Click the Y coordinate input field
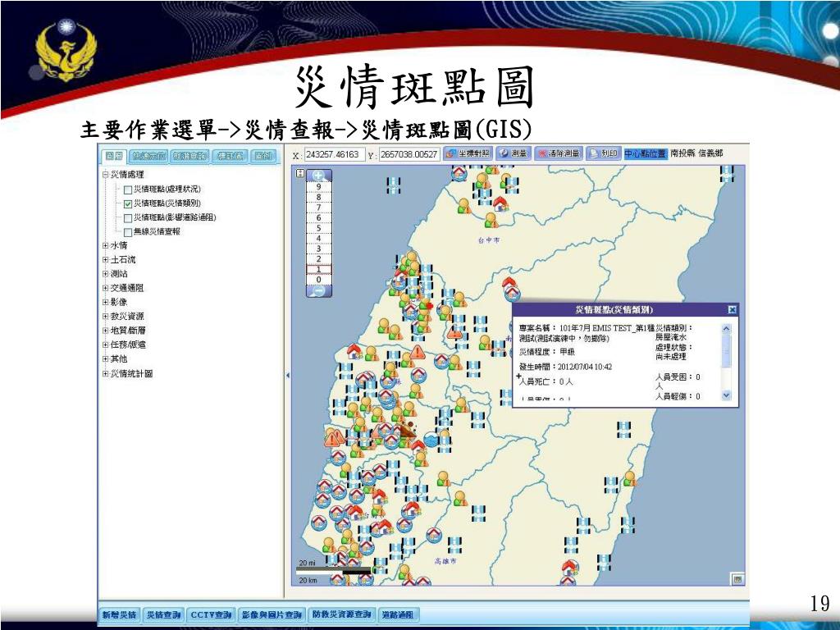The width and height of the screenshot is (840, 630). (410, 154)
